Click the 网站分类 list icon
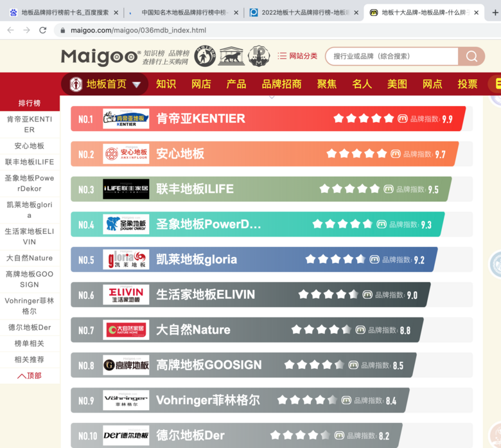 tap(282, 56)
